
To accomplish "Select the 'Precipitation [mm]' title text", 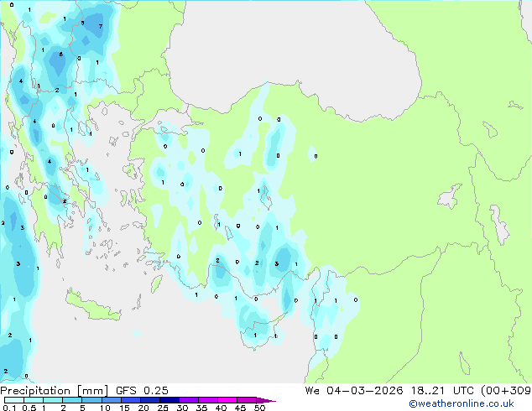I will coord(55,391).
